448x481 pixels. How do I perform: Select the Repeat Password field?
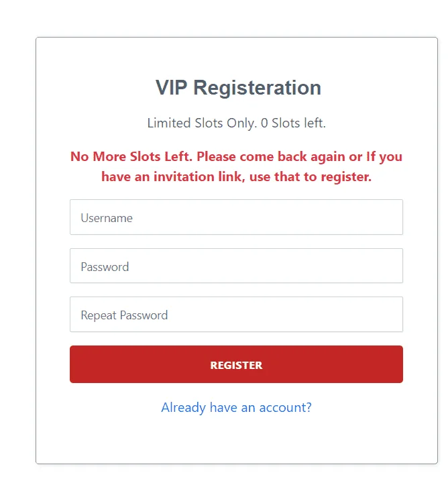(x=236, y=314)
